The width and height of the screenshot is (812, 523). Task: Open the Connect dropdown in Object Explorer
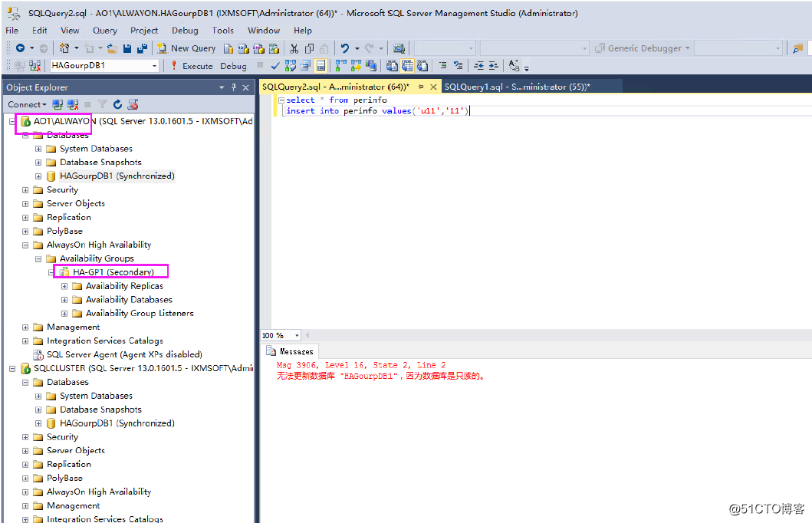tap(26, 104)
